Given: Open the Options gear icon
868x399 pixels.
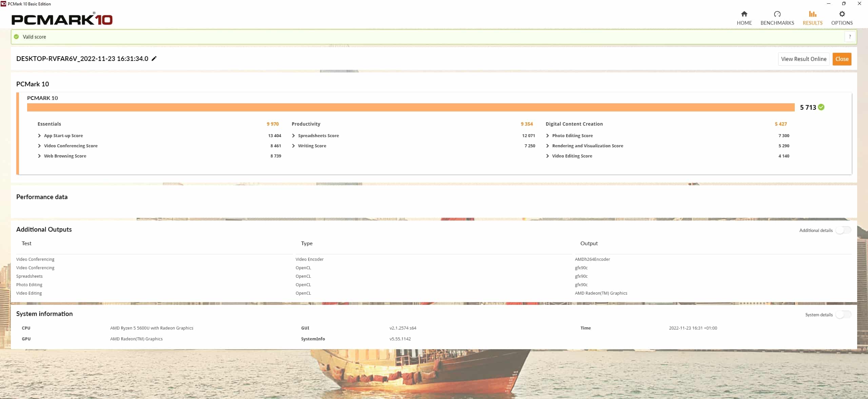Looking at the screenshot, I should pos(842,14).
